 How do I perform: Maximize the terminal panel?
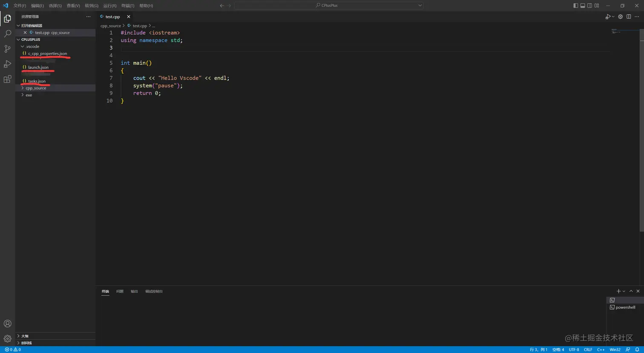(x=631, y=291)
